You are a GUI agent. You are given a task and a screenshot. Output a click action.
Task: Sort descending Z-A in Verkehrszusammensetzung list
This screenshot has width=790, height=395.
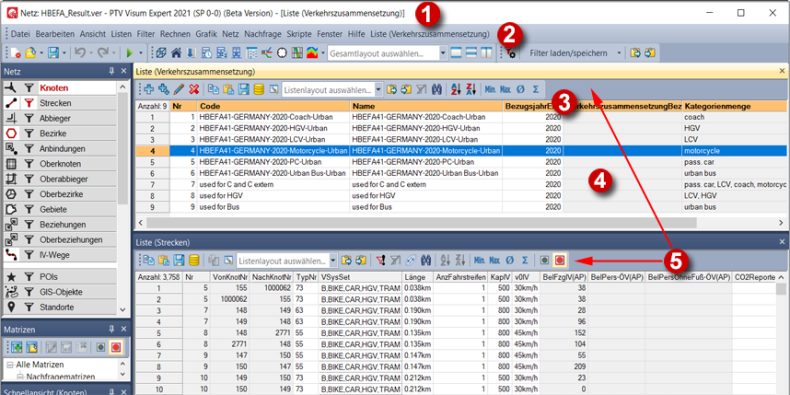[471, 90]
